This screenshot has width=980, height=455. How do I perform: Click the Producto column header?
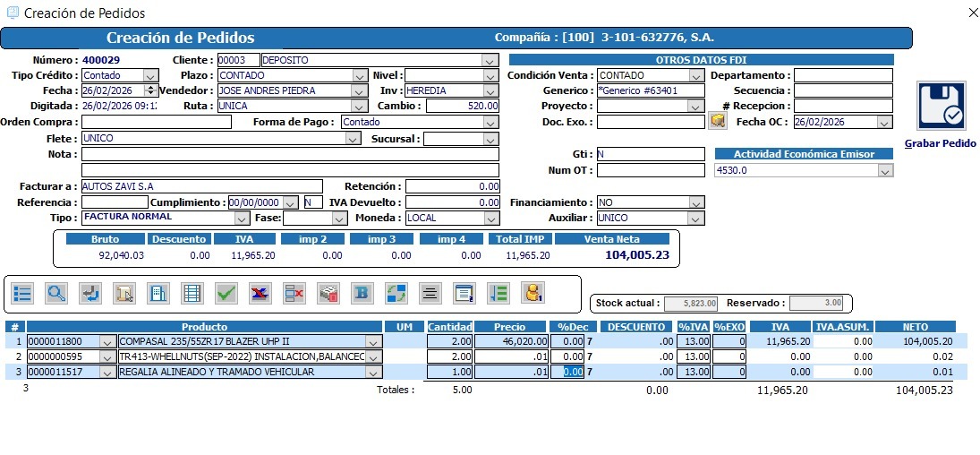[x=204, y=327]
